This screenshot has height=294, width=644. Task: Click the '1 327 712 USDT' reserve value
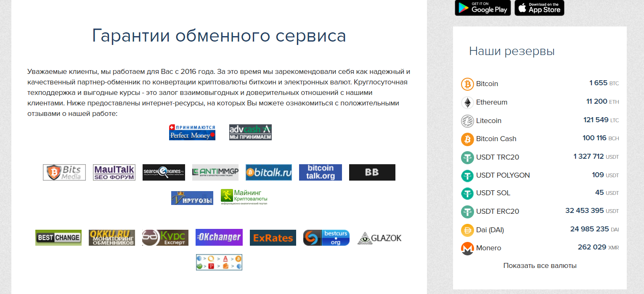point(596,157)
